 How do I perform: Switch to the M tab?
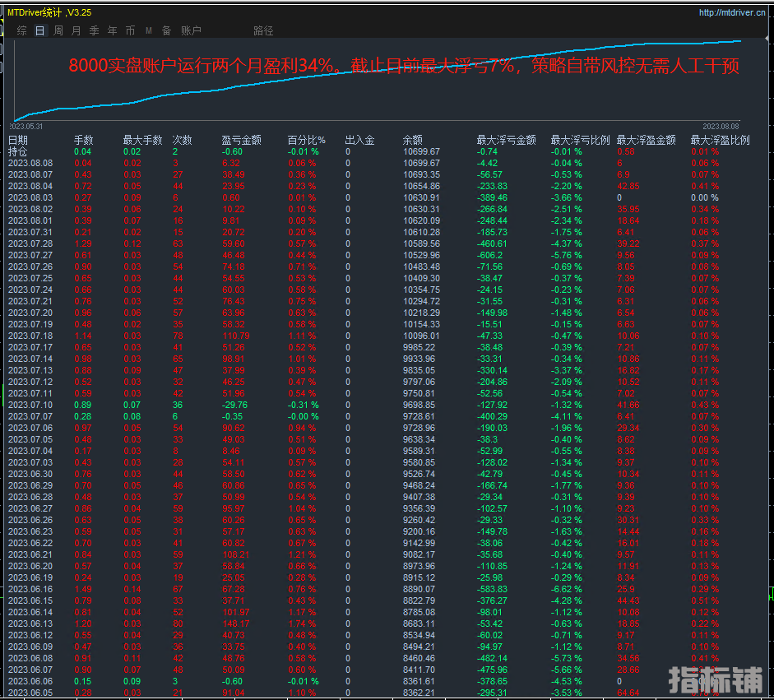click(149, 30)
